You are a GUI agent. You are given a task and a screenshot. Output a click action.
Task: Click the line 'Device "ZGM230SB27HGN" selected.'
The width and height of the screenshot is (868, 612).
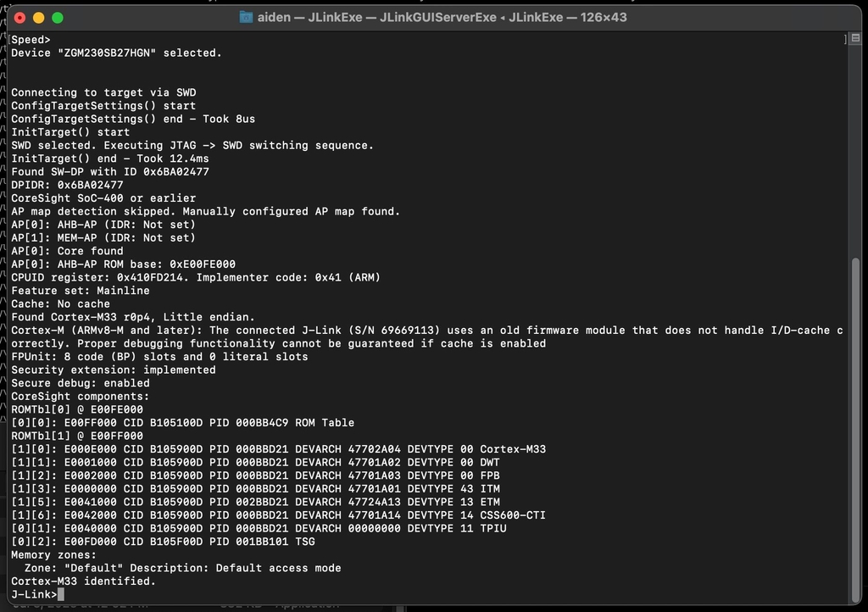pyautogui.click(x=116, y=53)
